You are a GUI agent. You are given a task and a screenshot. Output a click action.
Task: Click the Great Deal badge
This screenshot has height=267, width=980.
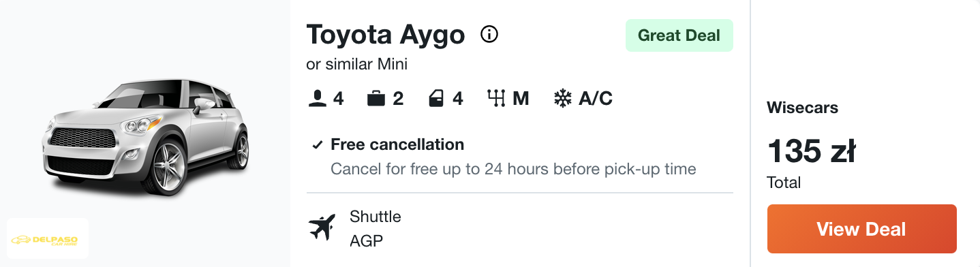click(679, 35)
